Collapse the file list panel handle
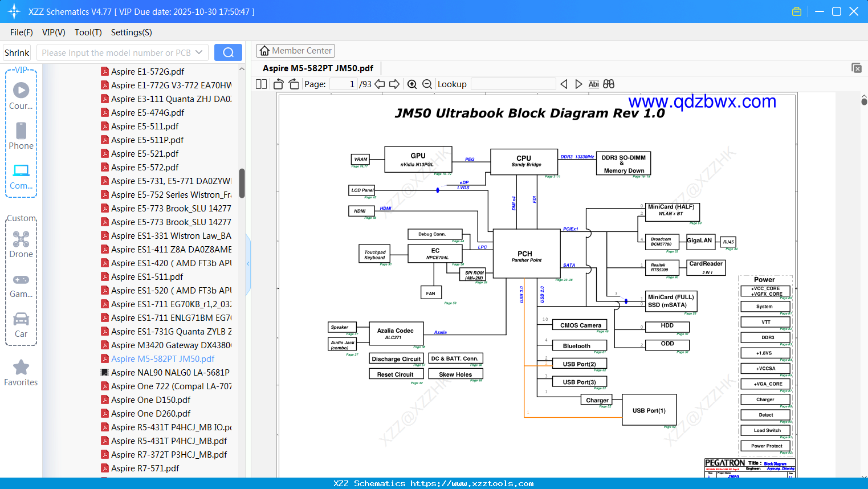 [x=248, y=263]
